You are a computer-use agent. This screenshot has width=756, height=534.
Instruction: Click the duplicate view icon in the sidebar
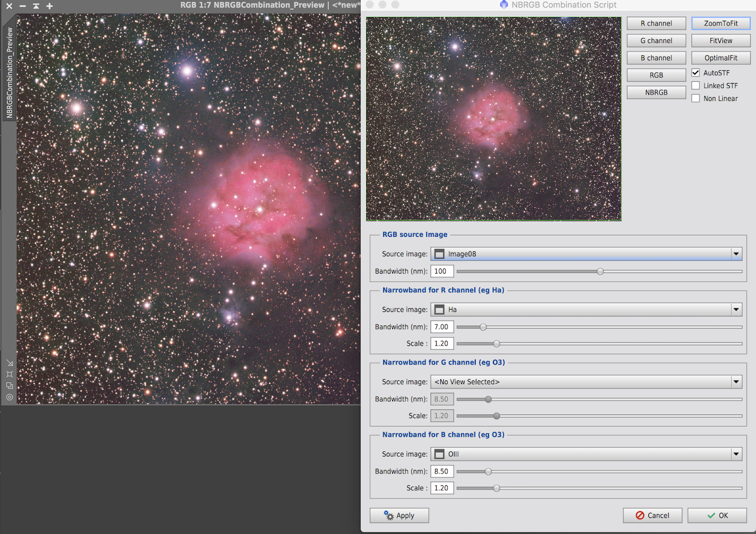[x=9, y=385]
